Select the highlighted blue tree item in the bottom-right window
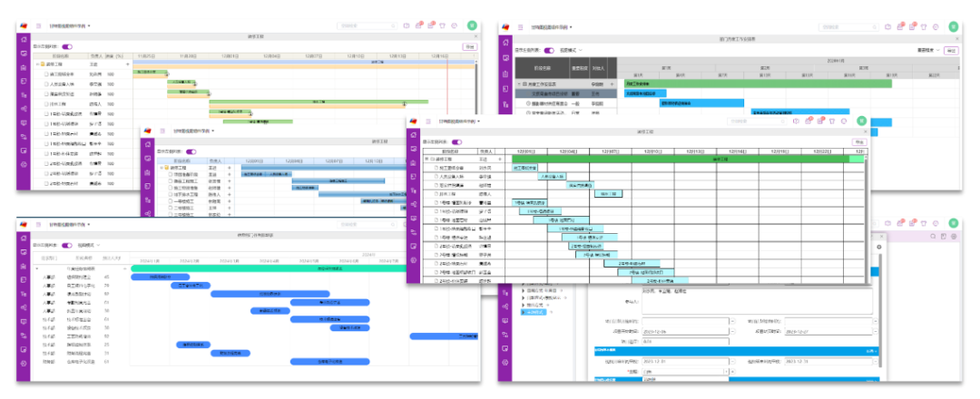Viewport: 980px width, 399px height. [534, 312]
